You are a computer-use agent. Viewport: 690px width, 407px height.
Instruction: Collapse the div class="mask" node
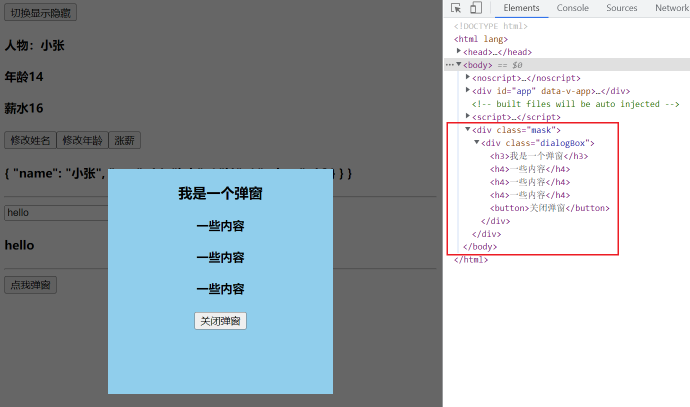coord(468,129)
